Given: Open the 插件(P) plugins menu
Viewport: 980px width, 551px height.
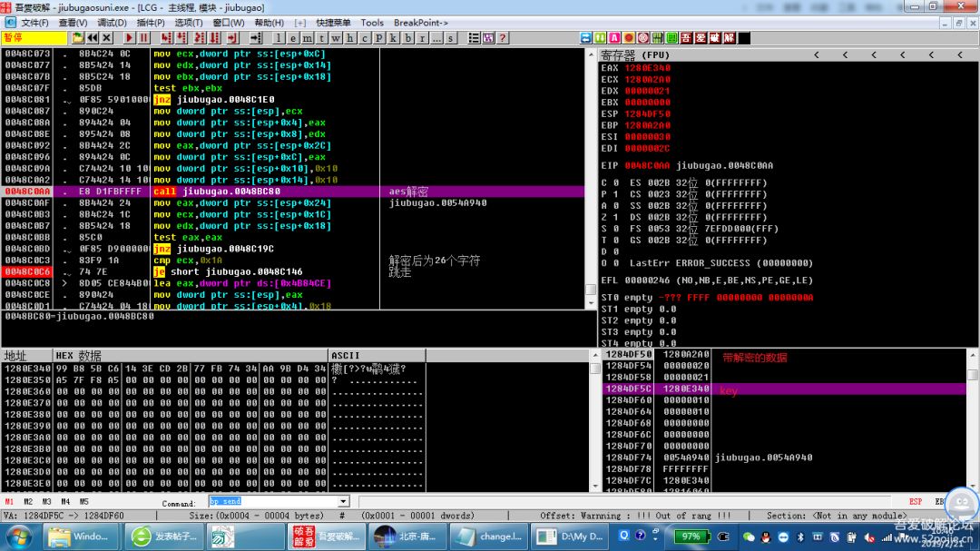Looking at the screenshot, I should (x=151, y=23).
